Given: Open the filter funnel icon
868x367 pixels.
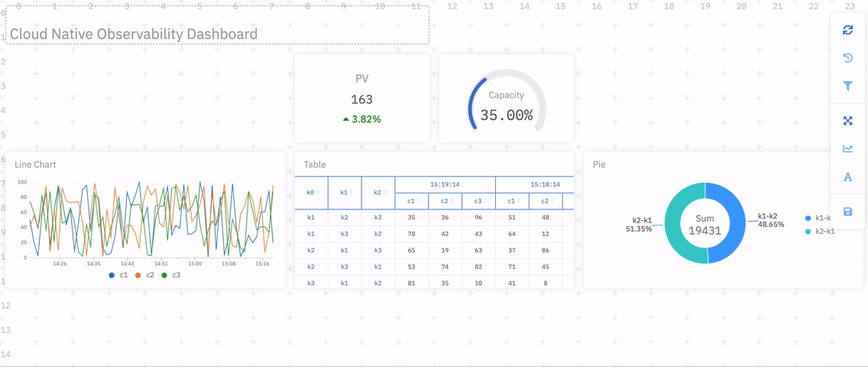Looking at the screenshot, I should 847,86.
